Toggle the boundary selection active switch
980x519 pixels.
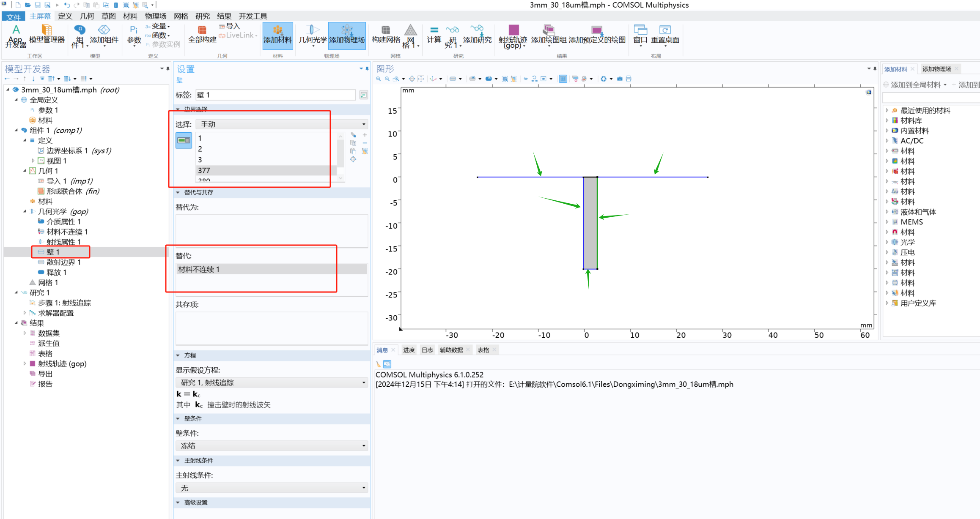pos(184,140)
